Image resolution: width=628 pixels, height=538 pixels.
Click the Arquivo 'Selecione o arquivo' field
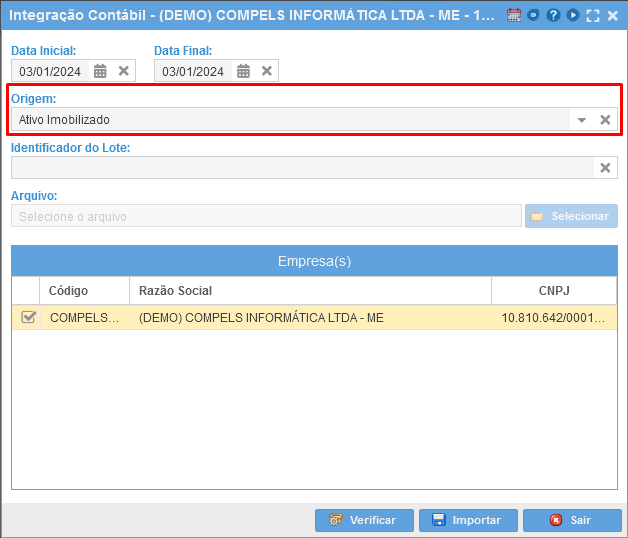pos(266,216)
